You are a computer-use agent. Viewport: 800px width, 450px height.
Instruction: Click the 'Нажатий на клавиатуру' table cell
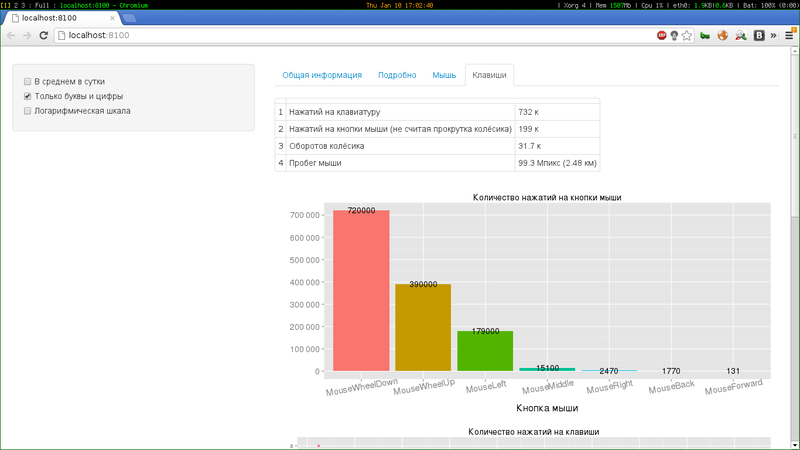pos(401,112)
